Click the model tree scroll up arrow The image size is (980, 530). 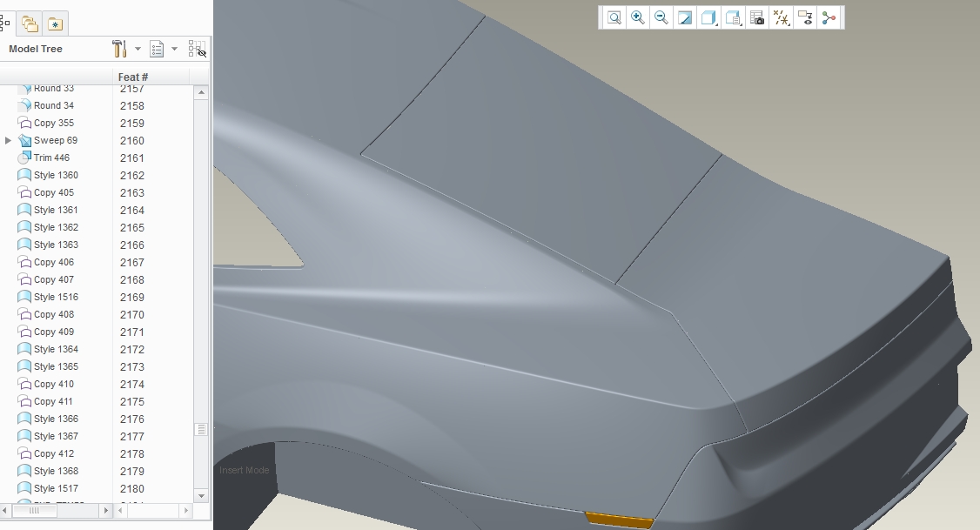click(x=201, y=92)
